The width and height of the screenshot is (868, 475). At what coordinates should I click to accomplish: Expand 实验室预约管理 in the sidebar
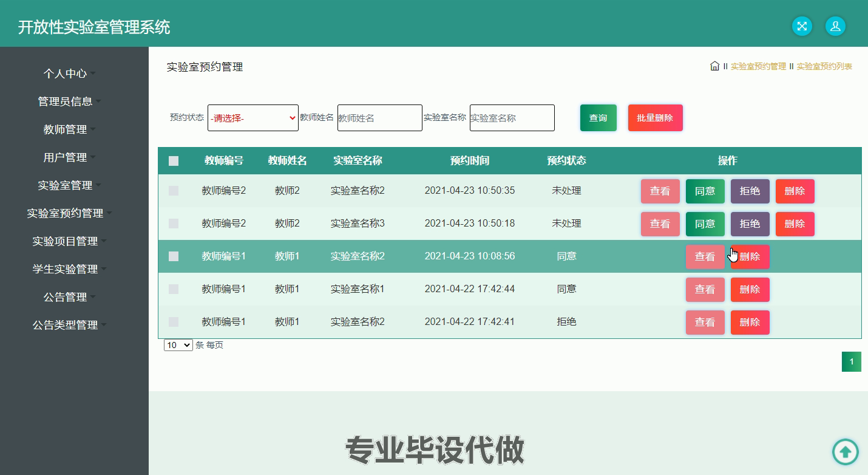coord(69,213)
